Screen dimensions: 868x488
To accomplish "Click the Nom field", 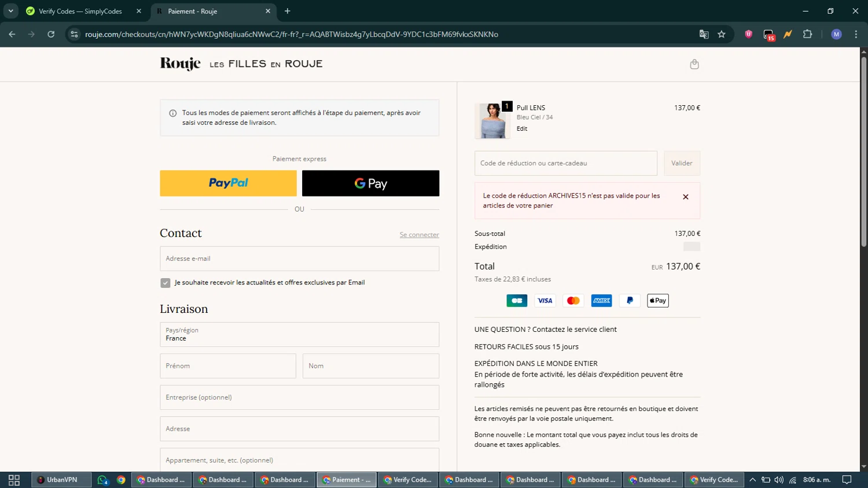I will (371, 366).
